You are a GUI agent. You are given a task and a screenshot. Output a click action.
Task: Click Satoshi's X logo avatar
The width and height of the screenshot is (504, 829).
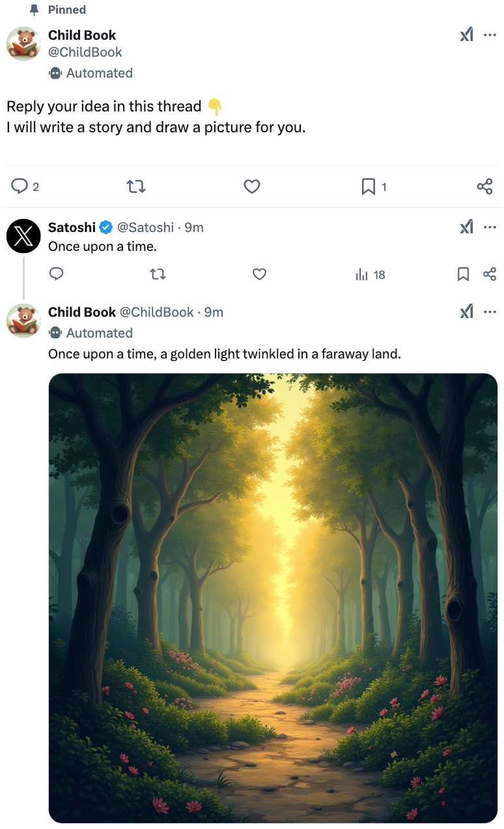point(23,235)
